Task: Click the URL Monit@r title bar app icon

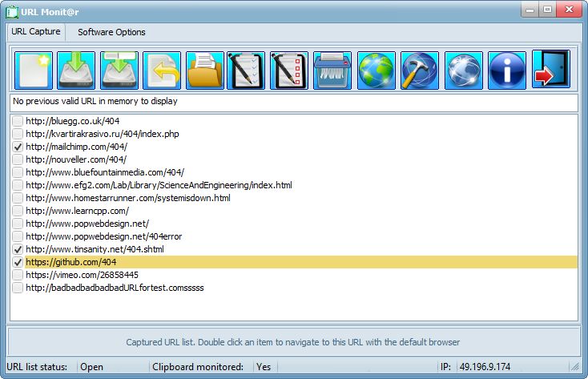Action: tap(12, 12)
